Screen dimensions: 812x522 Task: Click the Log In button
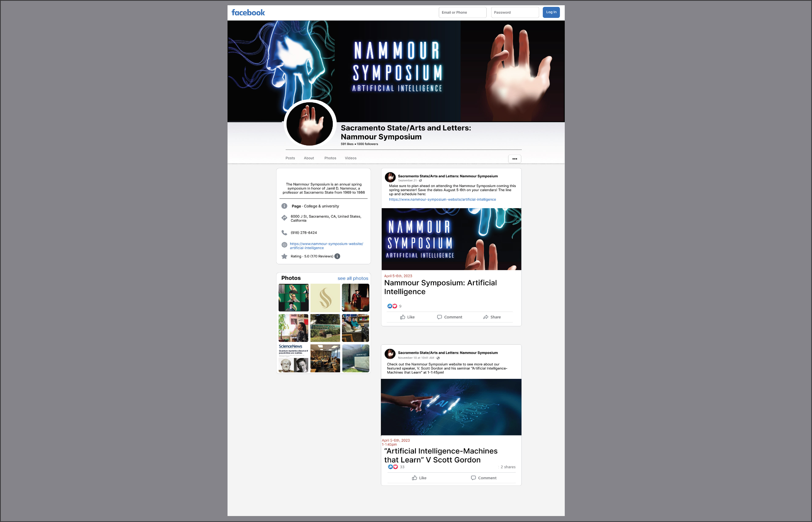[551, 12]
